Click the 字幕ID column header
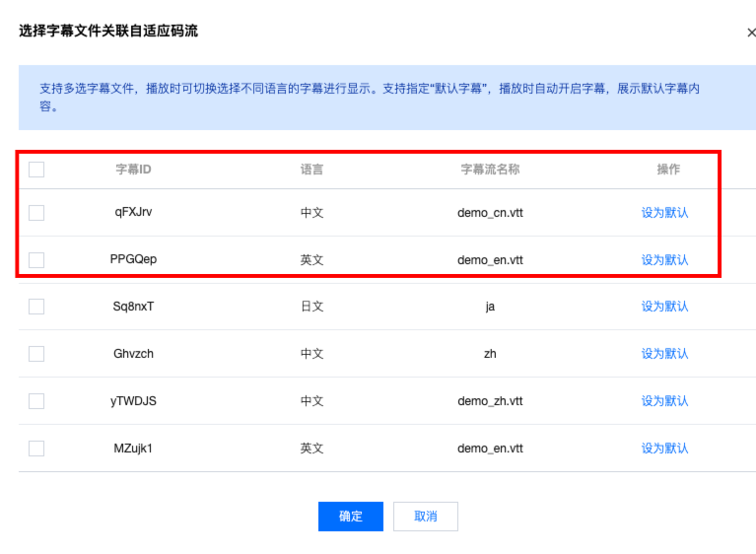Viewport: 756px width, 554px height. tap(133, 170)
